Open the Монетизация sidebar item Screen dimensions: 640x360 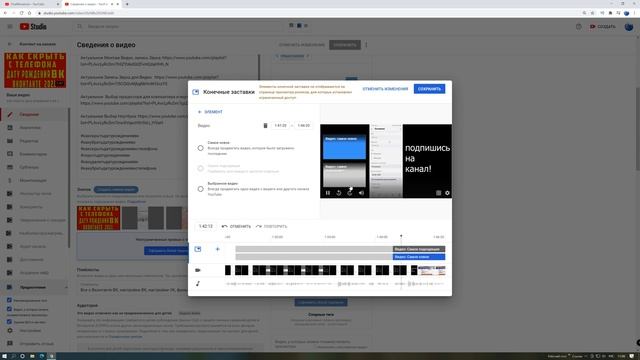(33, 180)
